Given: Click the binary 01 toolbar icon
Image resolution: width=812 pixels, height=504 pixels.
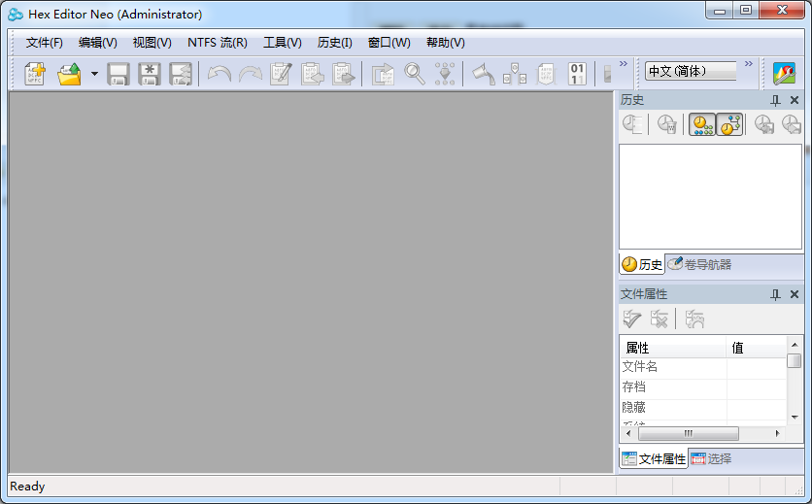Looking at the screenshot, I should click(x=577, y=74).
